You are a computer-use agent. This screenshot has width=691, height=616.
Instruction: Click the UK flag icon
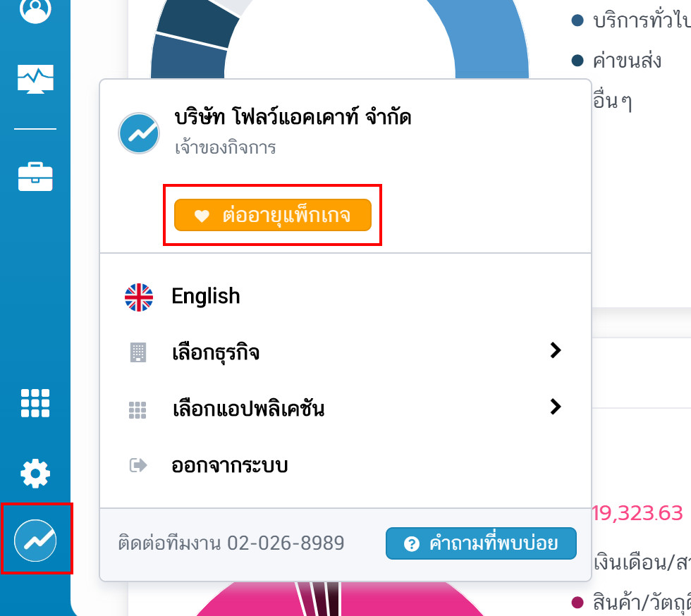point(139,297)
